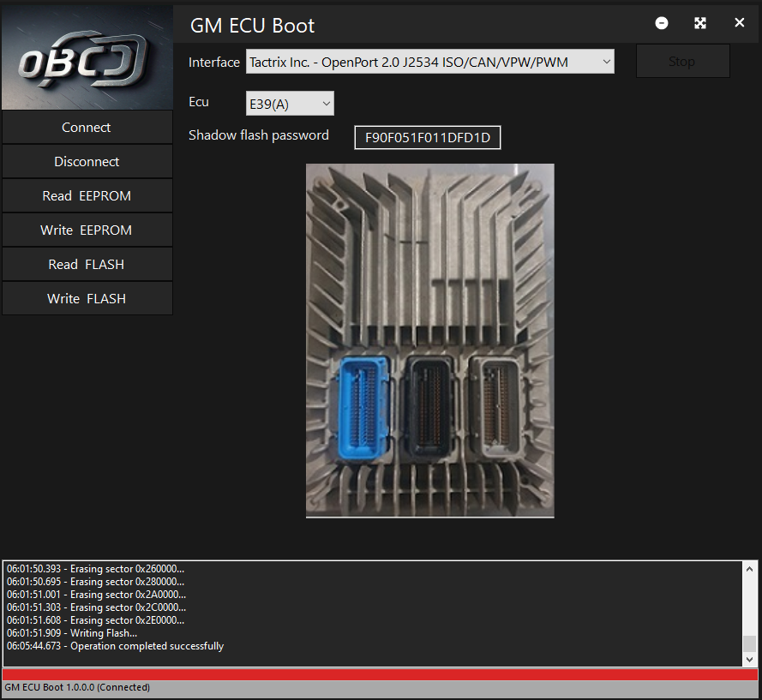
Task: Click the disabled Stop button
Action: pyautogui.click(x=683, y=61)
